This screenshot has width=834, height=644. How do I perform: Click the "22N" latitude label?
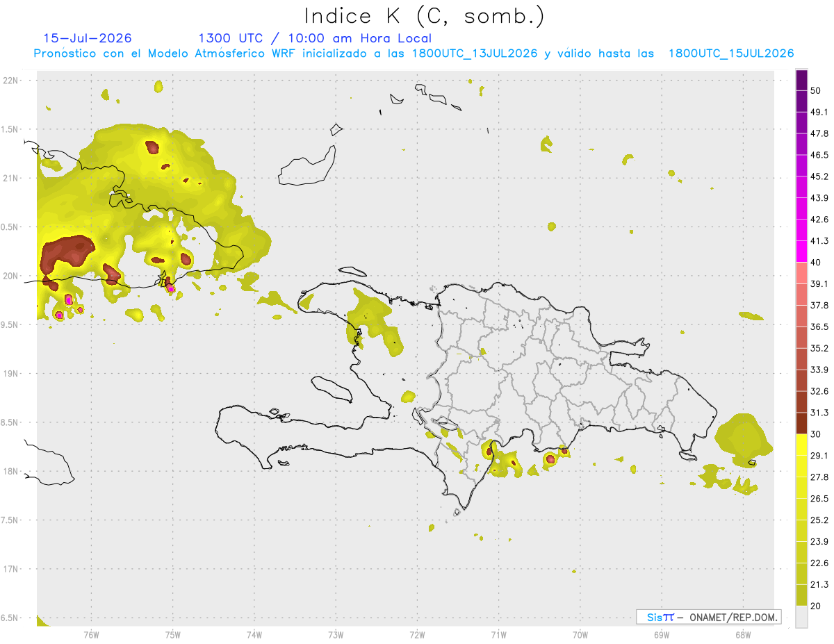[x=10, y=80]
